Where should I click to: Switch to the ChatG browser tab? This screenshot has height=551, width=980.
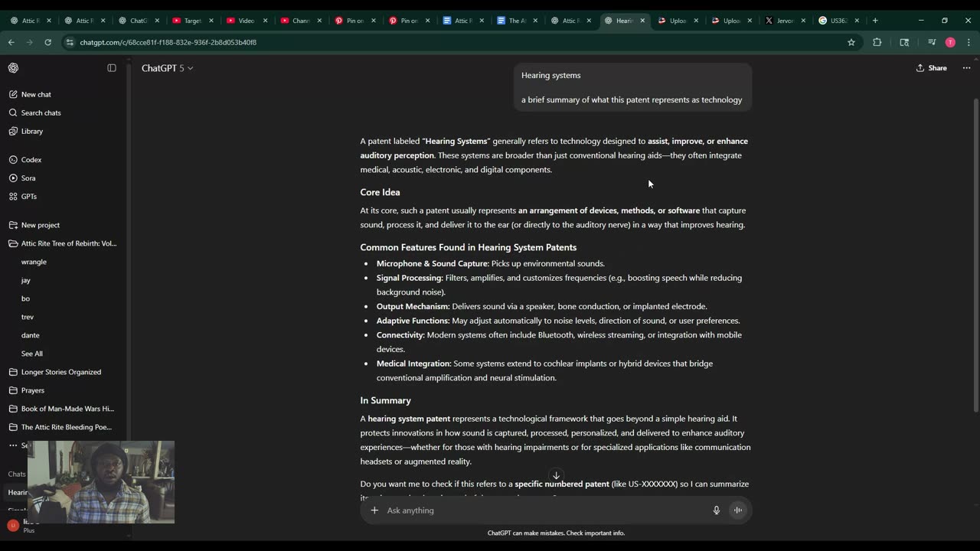(137, 21)
